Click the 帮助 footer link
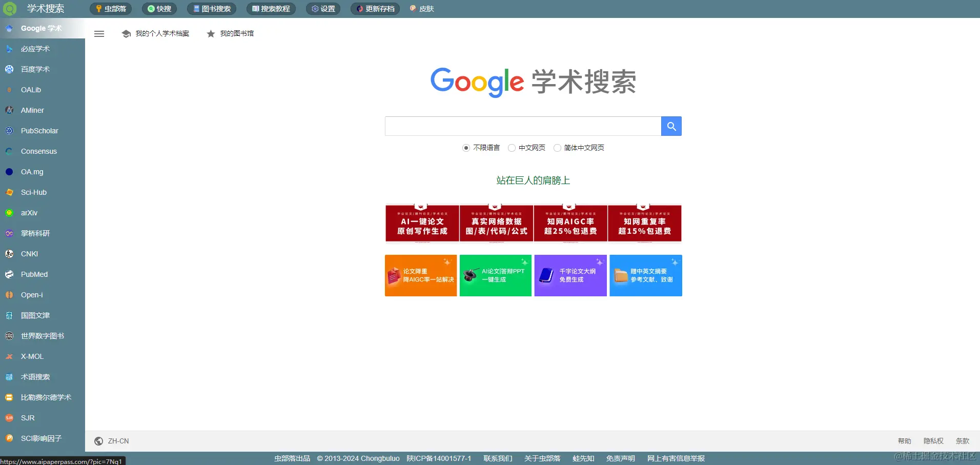The width and height of the screenshot is (980, 465). pyautogui.click(x=905, y=441)
